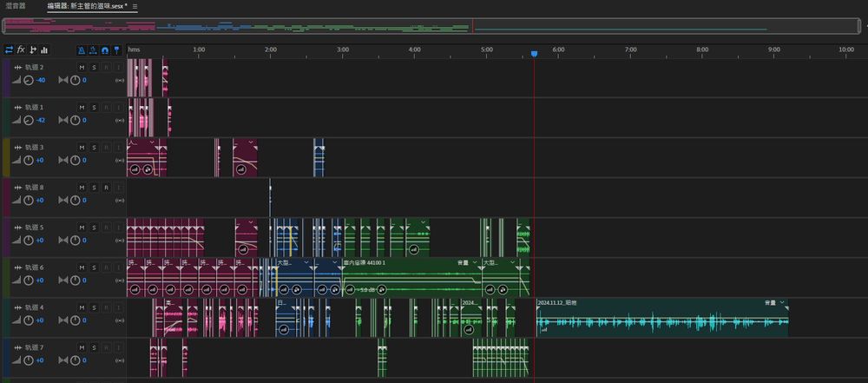Image resolution: width=868 pixels, height=383 pixels.
Task: Click the 3:00 mark on the timeline ruler
Action: coord(343,50)
